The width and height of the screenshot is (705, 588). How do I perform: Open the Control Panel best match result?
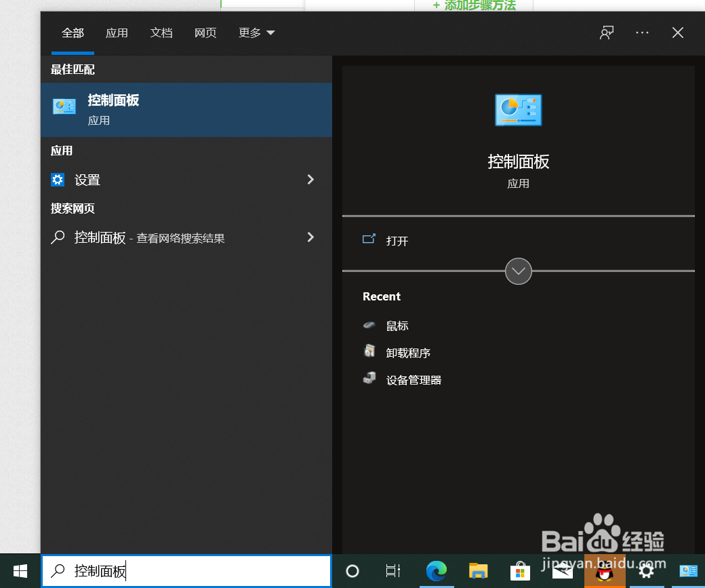[x=186, y=110]
